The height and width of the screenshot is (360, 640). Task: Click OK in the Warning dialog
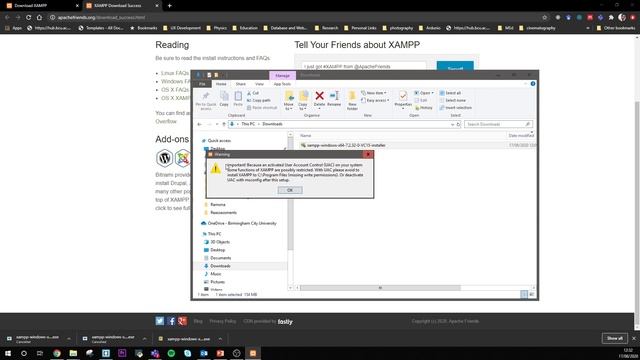click(290, 190)
